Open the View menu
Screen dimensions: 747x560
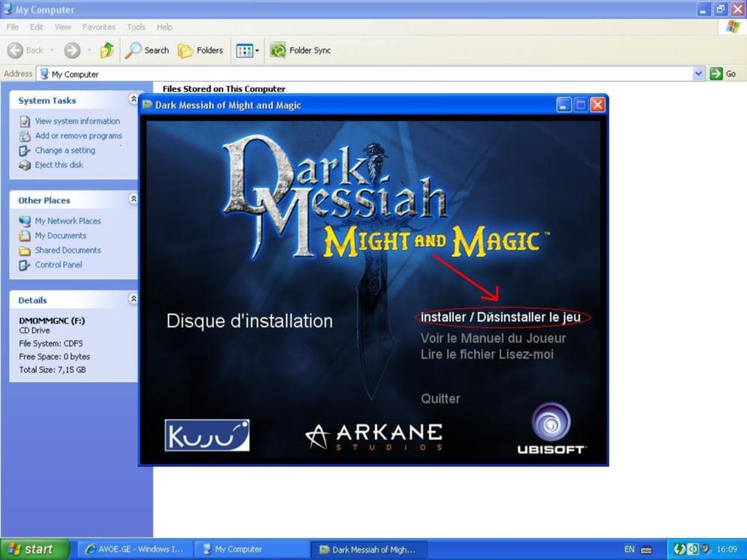(63, 27)
